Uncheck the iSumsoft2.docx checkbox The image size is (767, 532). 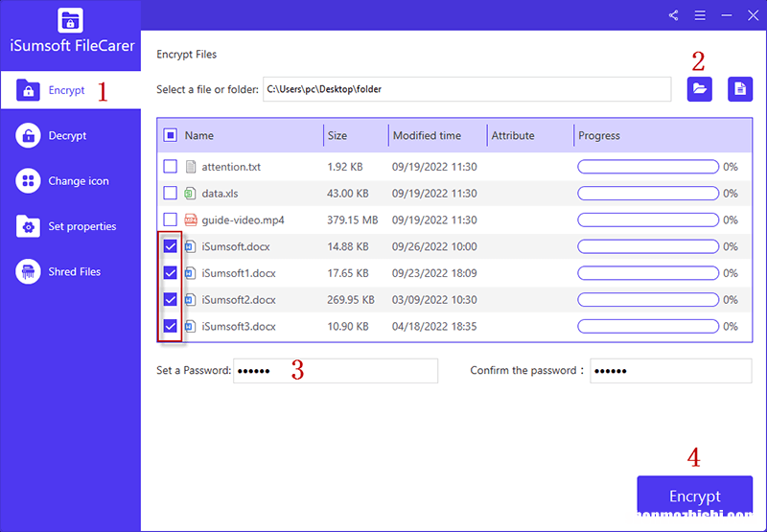171,299
